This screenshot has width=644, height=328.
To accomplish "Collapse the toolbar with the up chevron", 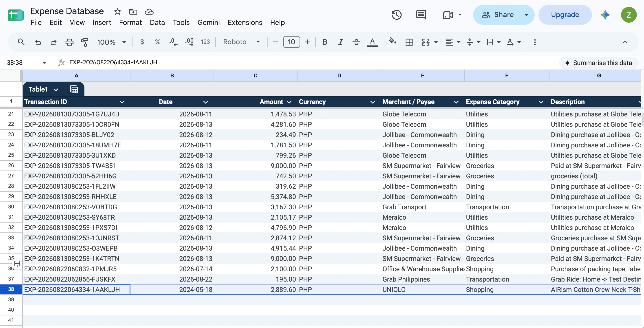I will click(x=625, y=42).
